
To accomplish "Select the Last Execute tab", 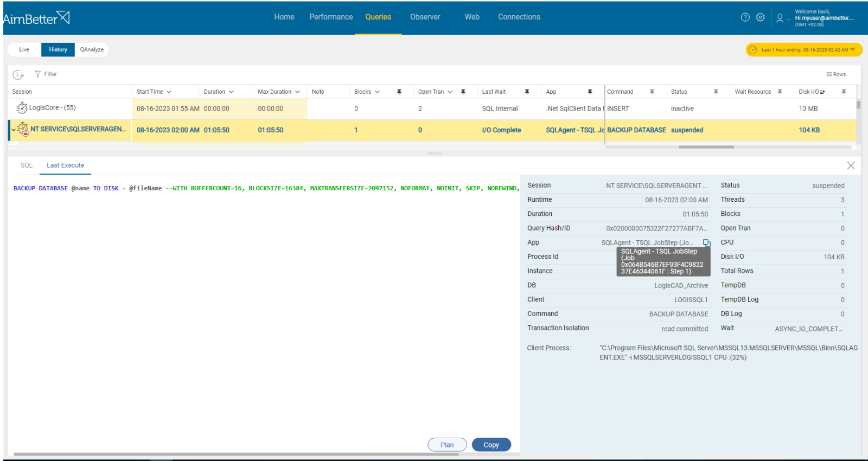I will pos(65,165).
